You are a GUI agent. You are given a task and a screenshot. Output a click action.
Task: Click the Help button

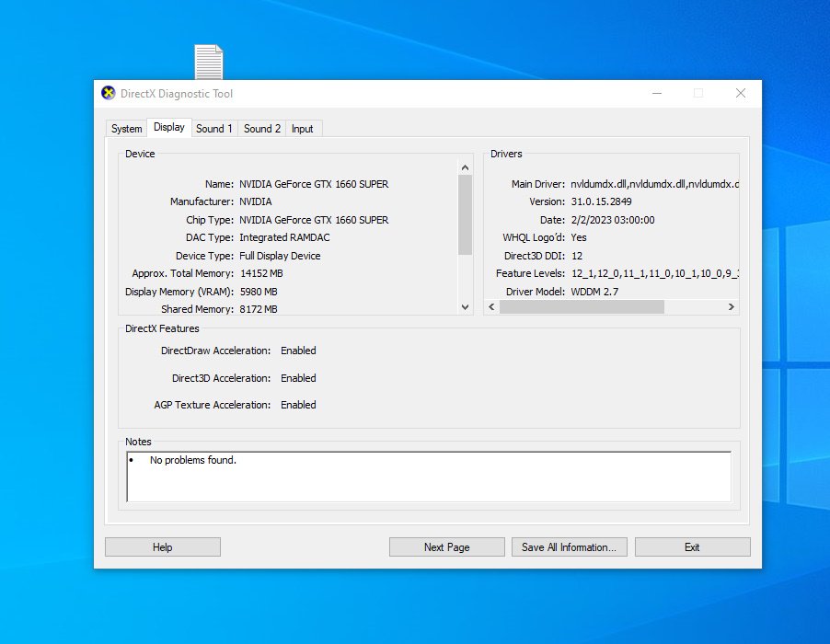(x=163, y=547)
